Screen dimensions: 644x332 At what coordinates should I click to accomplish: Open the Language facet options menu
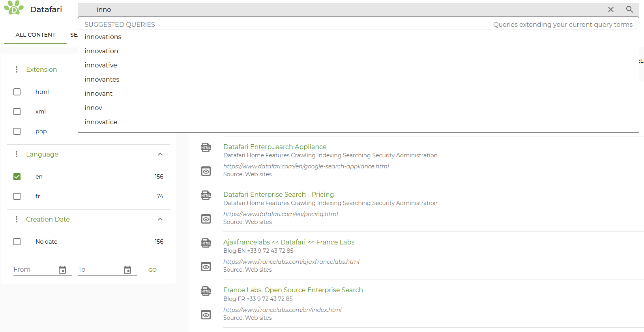[x=17, y=154]
